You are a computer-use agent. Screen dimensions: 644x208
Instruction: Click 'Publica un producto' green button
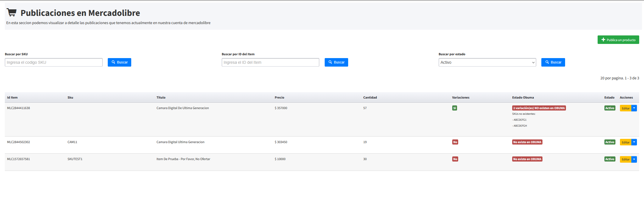click(x=618, y=40)
